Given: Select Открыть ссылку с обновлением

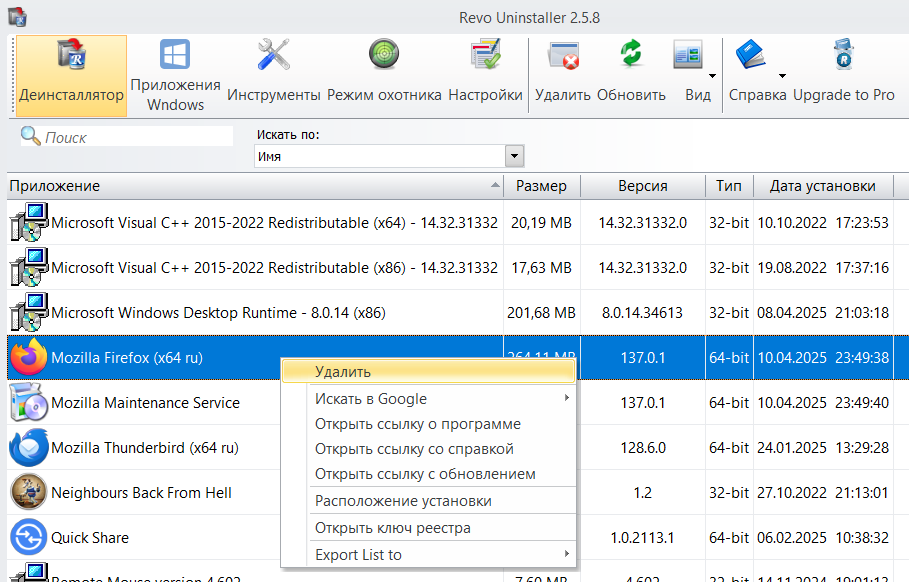Looking at the screenshot, I should point(428,474).
